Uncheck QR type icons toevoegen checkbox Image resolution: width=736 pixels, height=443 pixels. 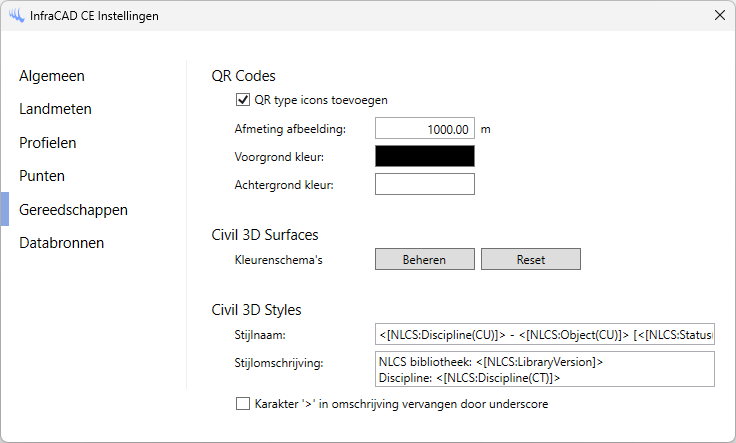click(243, 99)
